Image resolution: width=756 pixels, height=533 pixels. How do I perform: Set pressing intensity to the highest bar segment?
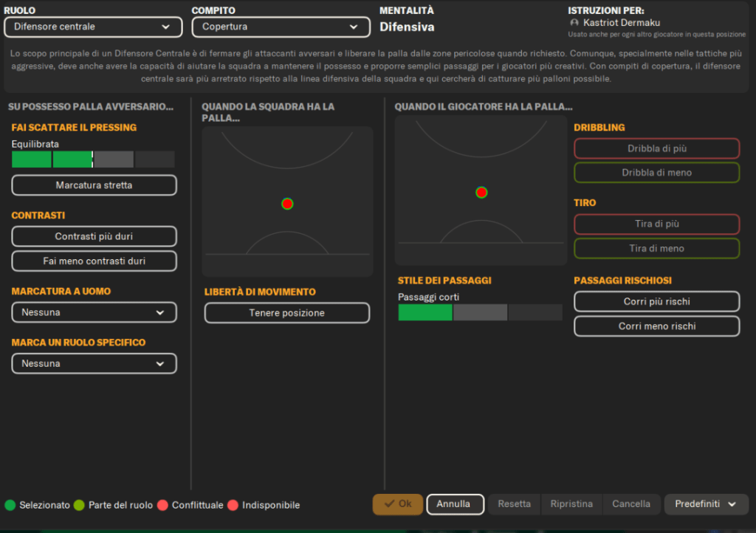155,159
